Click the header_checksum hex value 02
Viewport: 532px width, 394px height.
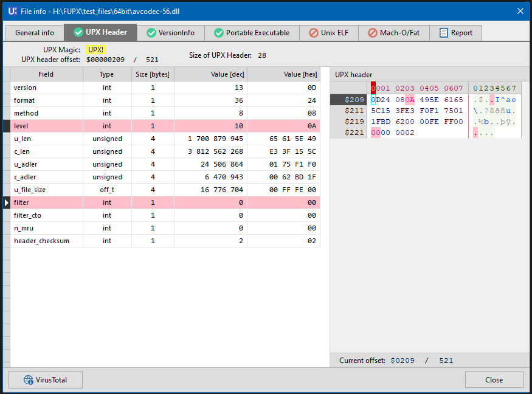point(312,241)
